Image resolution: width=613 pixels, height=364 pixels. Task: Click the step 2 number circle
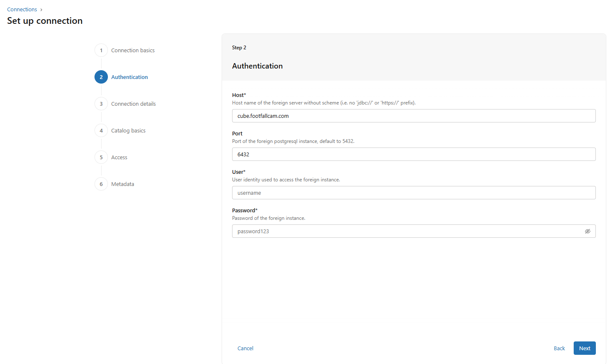(101, 77)
